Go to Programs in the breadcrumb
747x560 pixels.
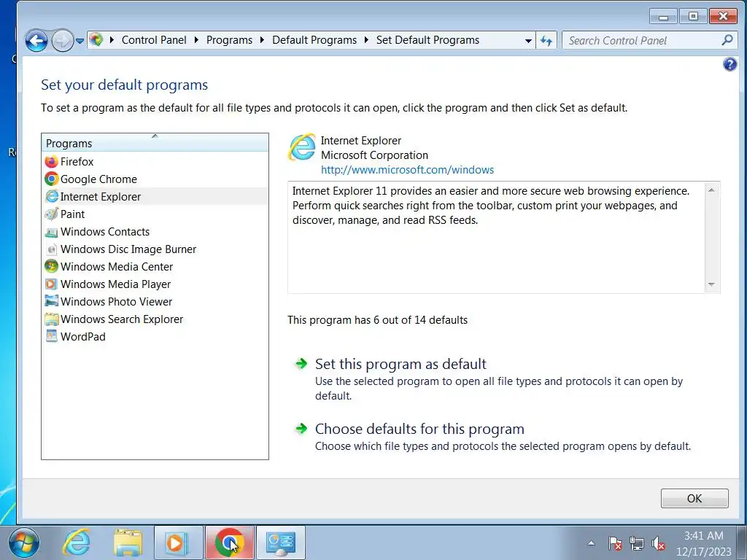click(x=229, y=40)
